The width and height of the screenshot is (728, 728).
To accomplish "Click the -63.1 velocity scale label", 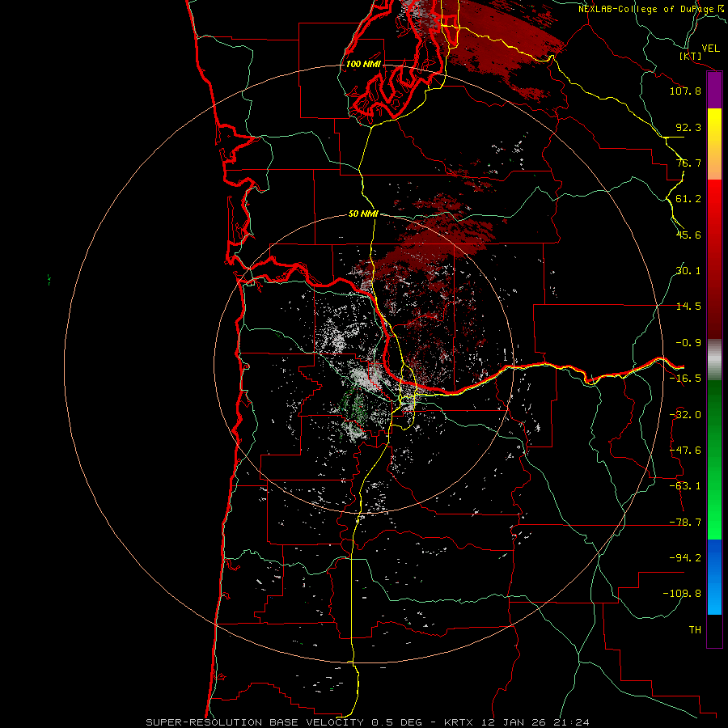I will [685, 486].
